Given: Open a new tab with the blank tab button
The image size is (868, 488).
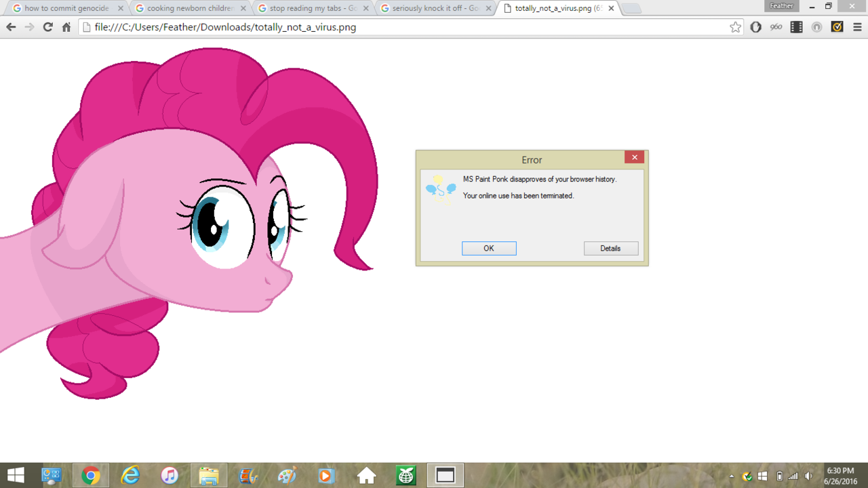Looking at the screenshot, I should click(x=631, y=9).
